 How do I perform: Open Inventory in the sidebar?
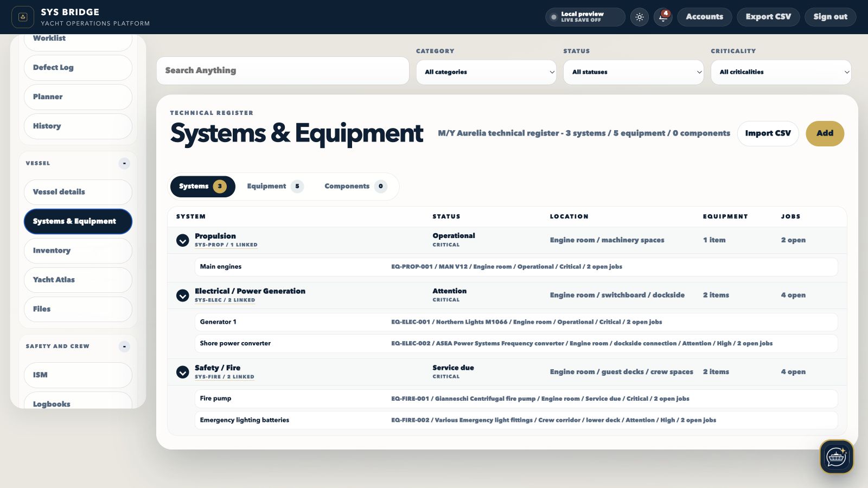pyautogui.click(x=78, y=251)
